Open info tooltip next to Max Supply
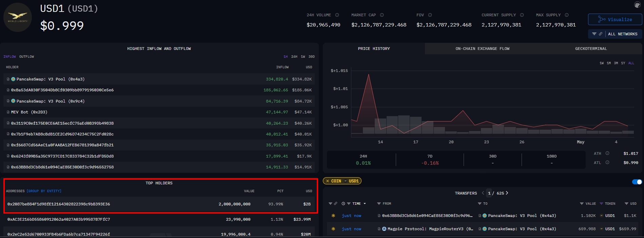Image resolution: width=644 pixels, height=238 pixels. click(567, 15)
